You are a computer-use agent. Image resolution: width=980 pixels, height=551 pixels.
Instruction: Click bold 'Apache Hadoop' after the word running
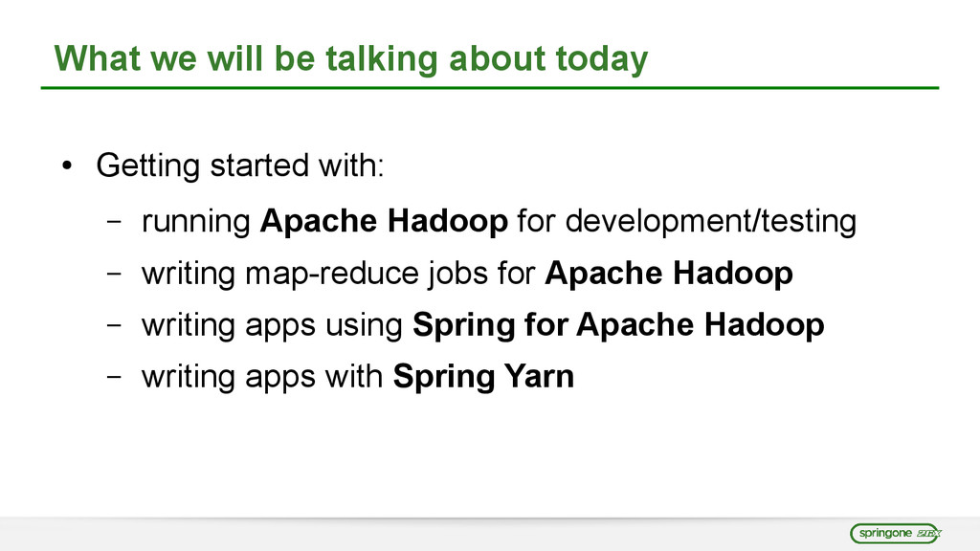pos(383,223)
